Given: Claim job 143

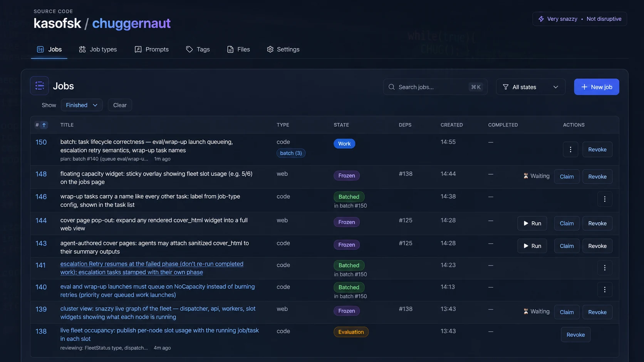Looking at the screenshot, I should (x=567, y=246).
